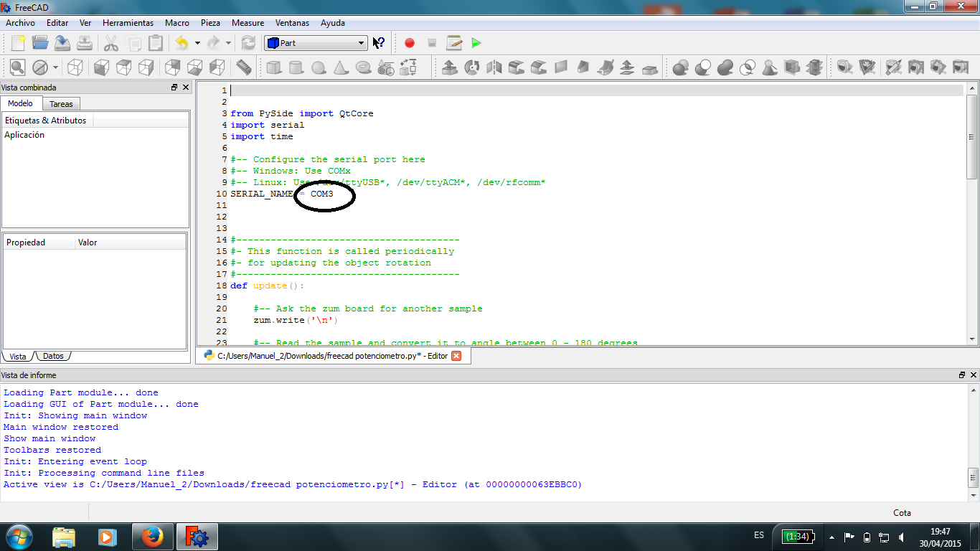
Task: Create a Cylinder primitive
Action: point(296,67)
